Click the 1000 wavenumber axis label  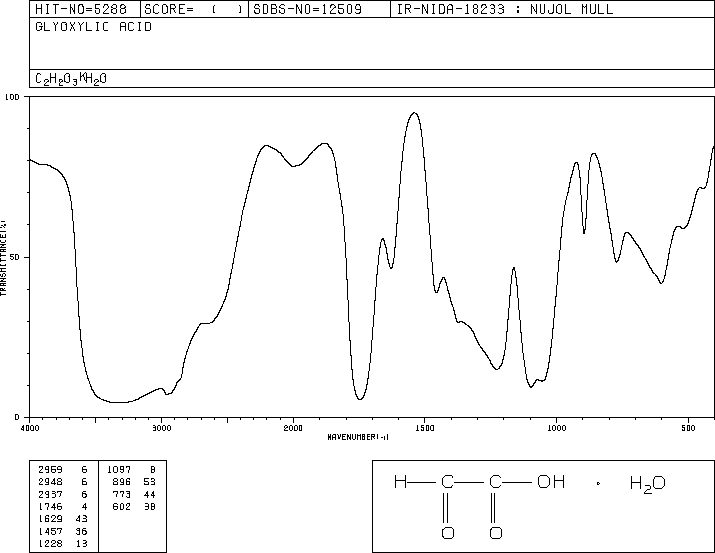pyautogui.click(x=556, y=428)
